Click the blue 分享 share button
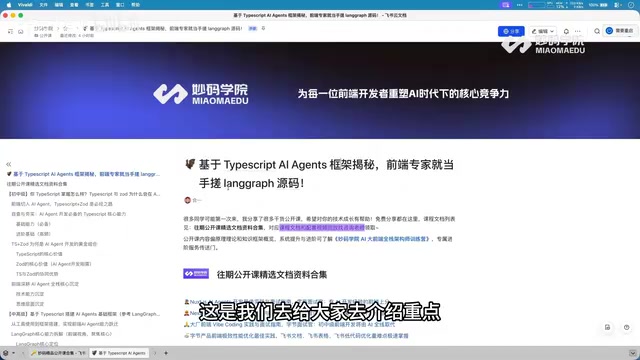640x360 pixels. point(511,31)
